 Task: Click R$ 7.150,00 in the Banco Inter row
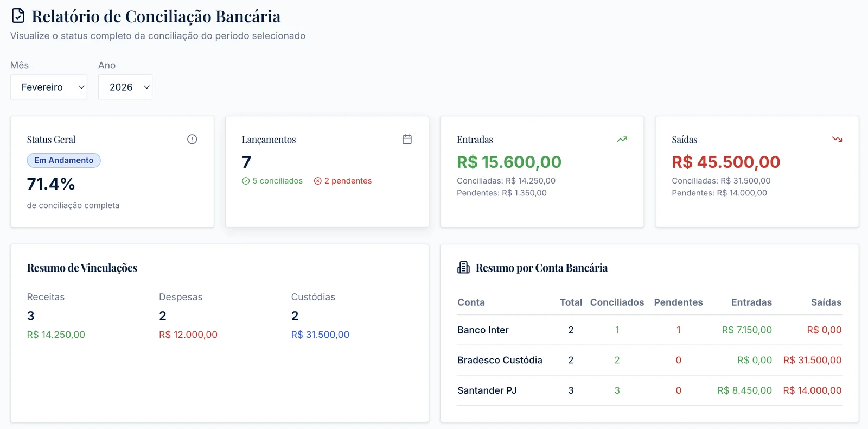(x=747, y=330)
